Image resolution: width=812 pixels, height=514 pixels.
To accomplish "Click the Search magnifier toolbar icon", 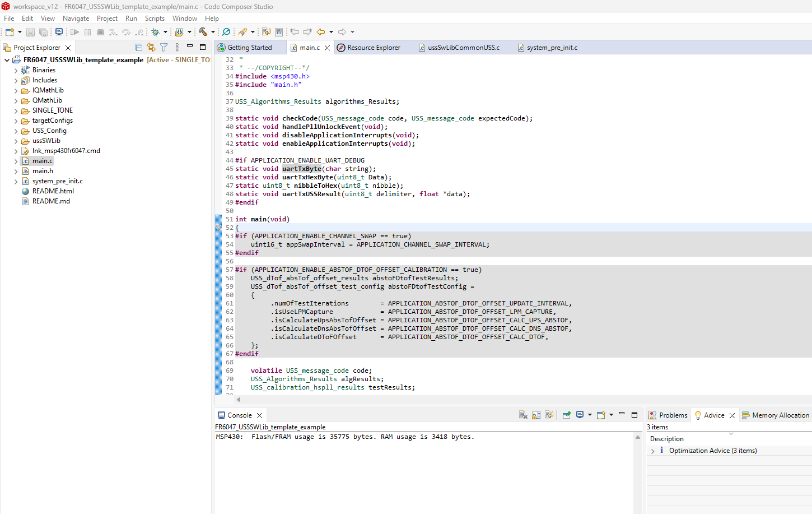I will coord(226,32).
